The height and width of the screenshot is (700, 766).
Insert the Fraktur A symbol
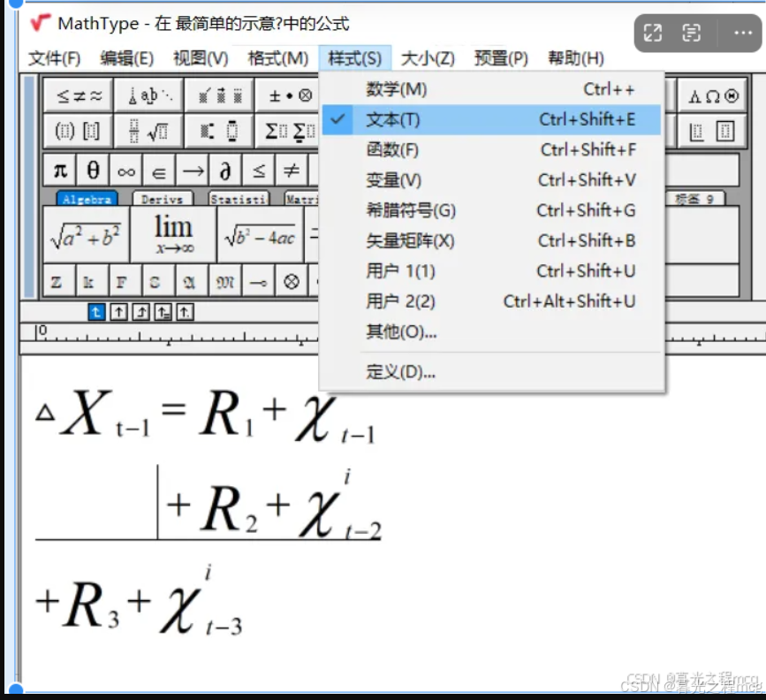[192, 281]
